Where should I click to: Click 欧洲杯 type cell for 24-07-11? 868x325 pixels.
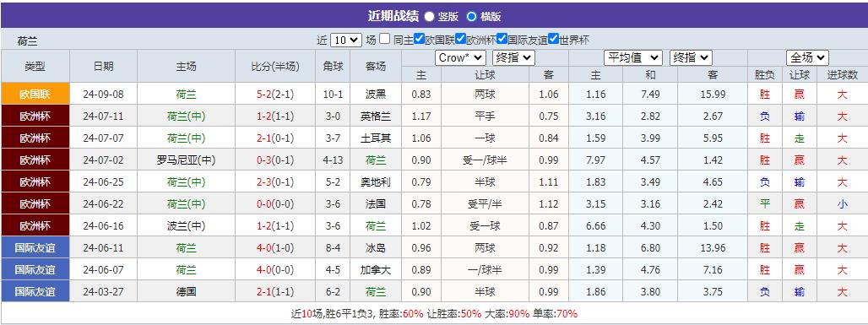(35, 116)
